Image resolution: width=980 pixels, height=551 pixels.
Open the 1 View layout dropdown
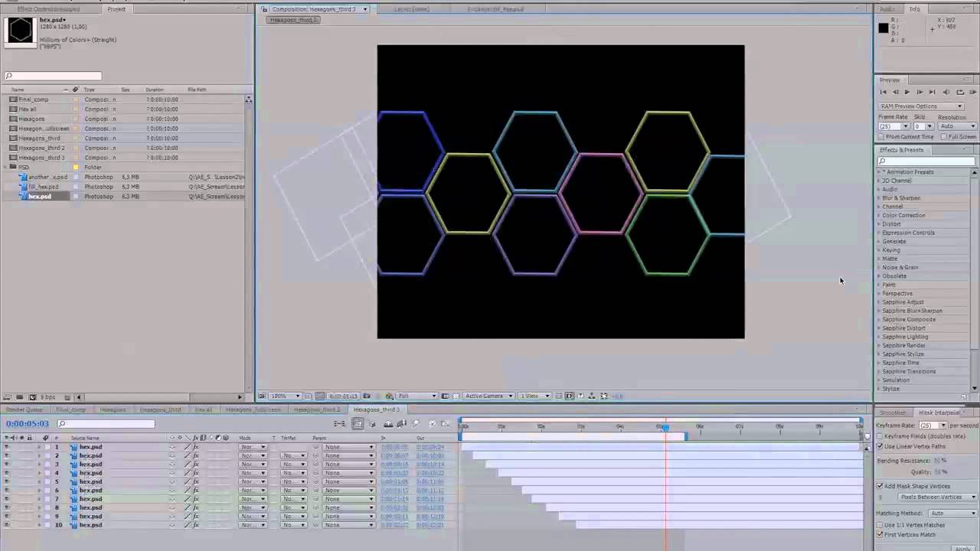(534, 396)
